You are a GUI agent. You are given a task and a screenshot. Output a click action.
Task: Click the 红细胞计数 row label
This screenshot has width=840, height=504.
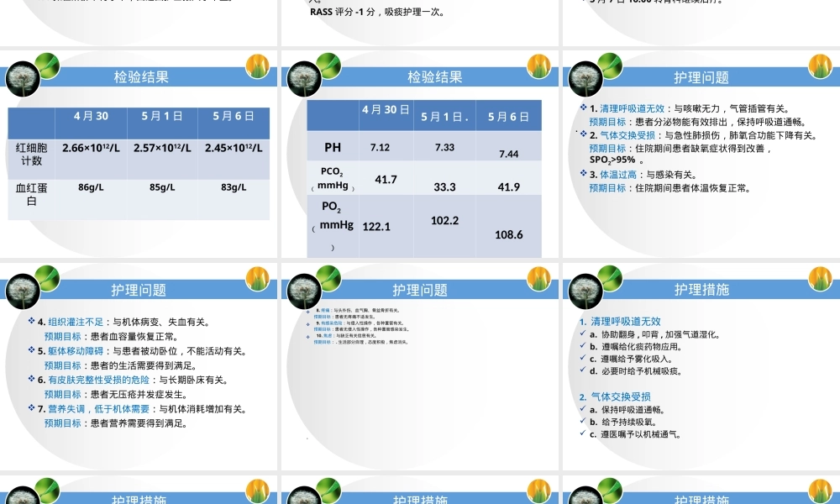pyautogui.click(x=32, y=154)
